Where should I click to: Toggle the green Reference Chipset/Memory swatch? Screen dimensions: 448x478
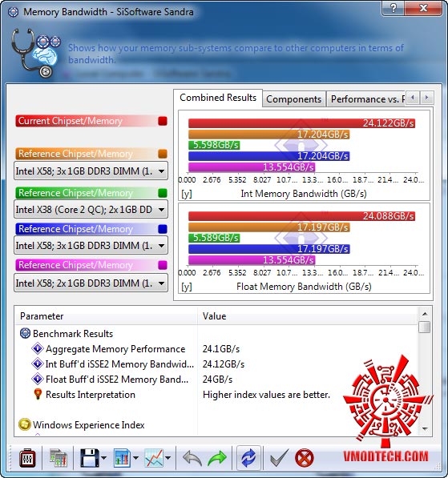coord(163,193)
